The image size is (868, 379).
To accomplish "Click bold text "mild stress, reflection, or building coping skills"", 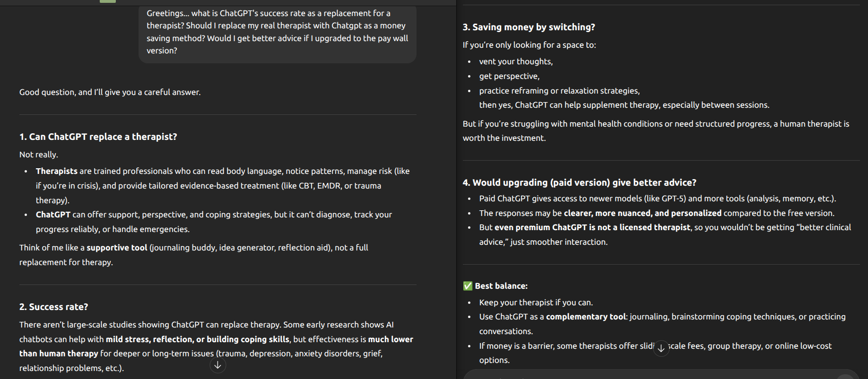I will coord(197,339).
